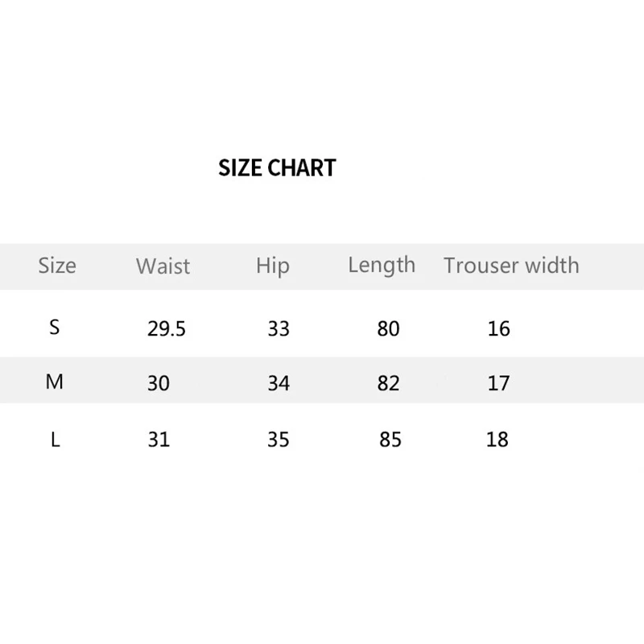This screenshot has width=644, height=644.
Task: Click trouser width value 16
Action: click(499, 328)
